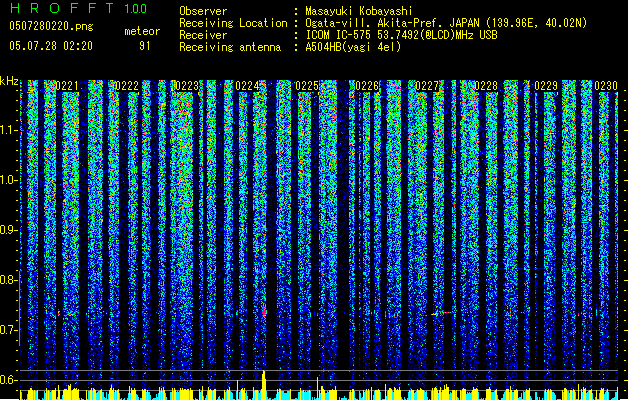Click the 0221 time marker
The height and width of the screenshot is (400, 629).
[67, 86]
